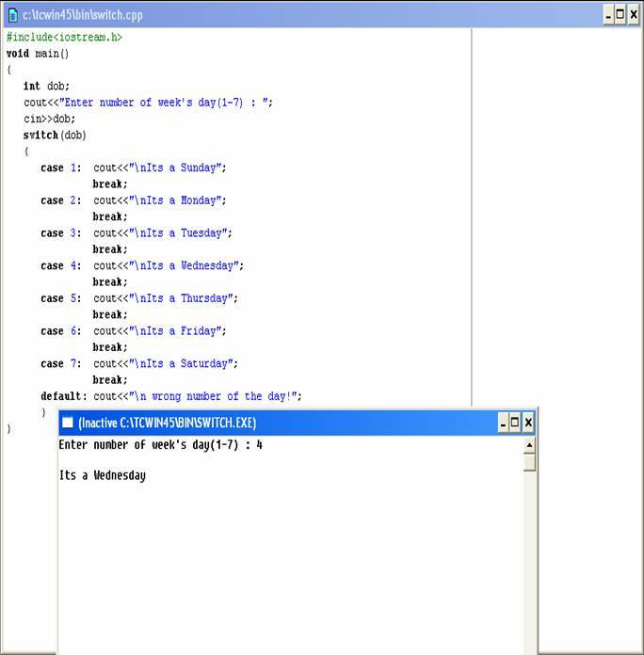Minimize the SWITCH.EXE output window
644x655 pixels.
coord(503,423)
